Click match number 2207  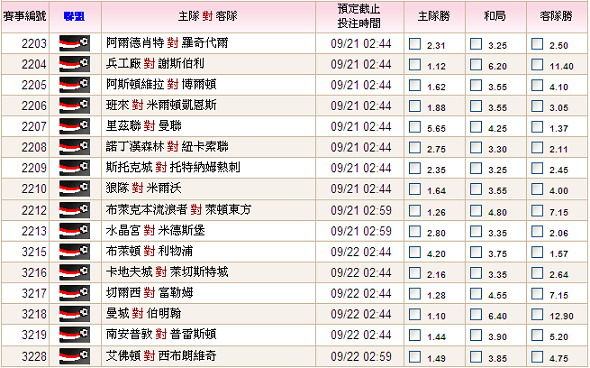(34, 126)
